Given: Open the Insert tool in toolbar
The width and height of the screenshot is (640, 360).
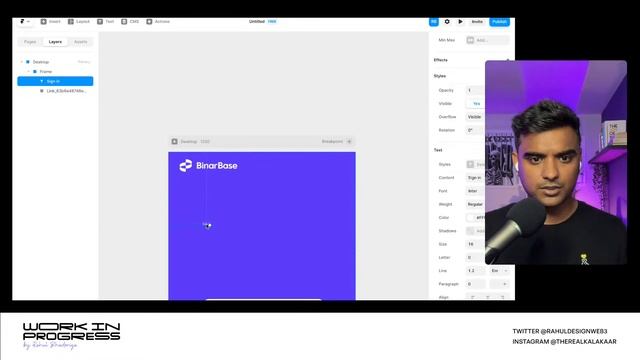Looking at the screenshot, I should click(50, 21).
